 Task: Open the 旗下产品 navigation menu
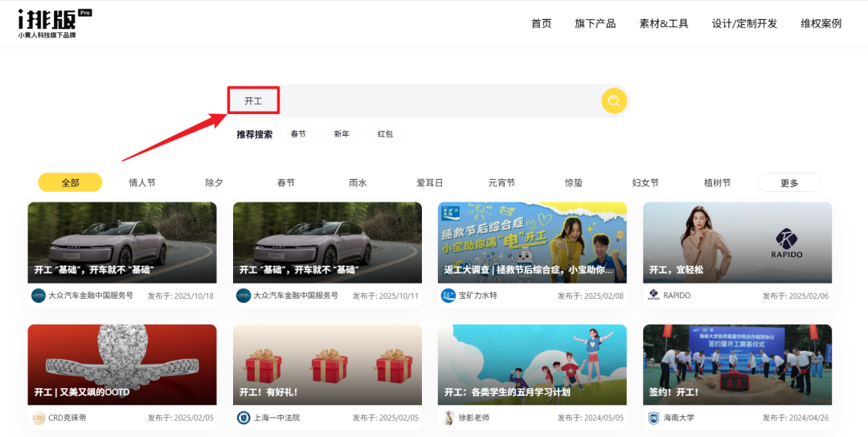point(595,23)
